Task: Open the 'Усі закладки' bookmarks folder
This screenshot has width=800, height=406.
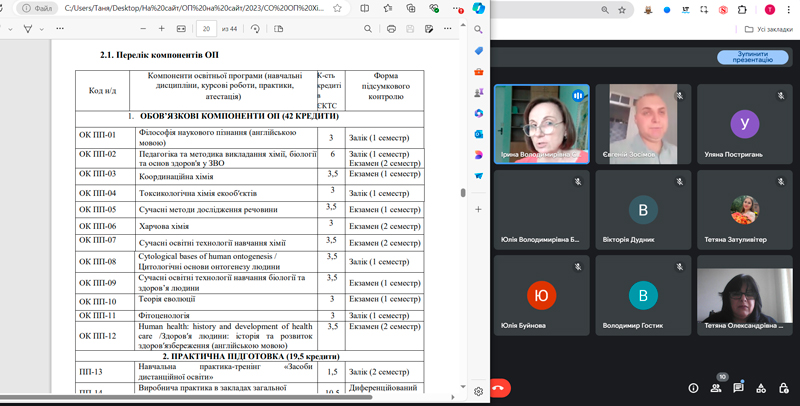Action: click(768, 29)
